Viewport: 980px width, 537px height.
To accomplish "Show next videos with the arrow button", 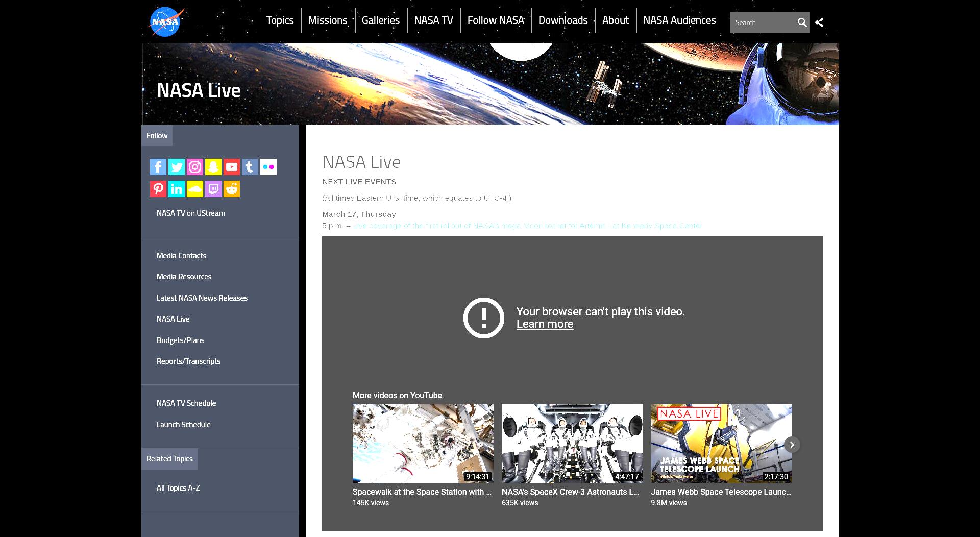I will [x=792, y=445].
